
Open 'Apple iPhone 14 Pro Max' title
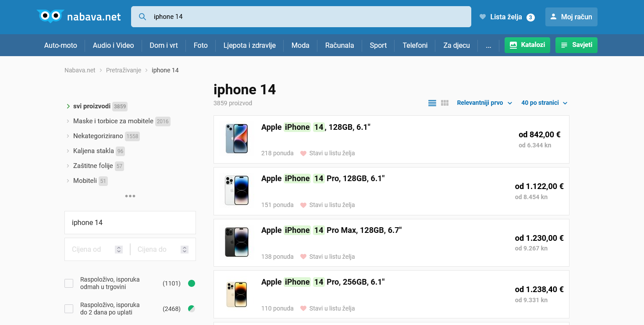[331, 230]
